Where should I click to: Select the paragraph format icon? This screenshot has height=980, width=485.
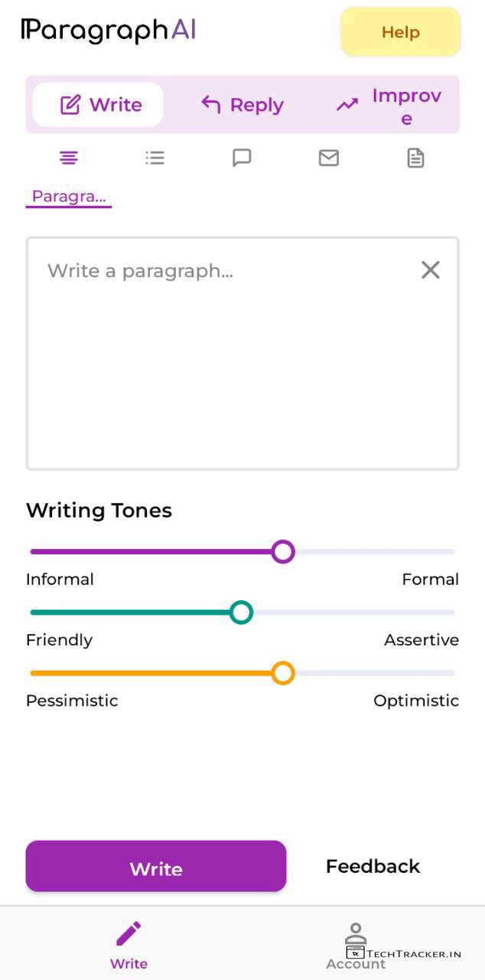coord(69,158)
